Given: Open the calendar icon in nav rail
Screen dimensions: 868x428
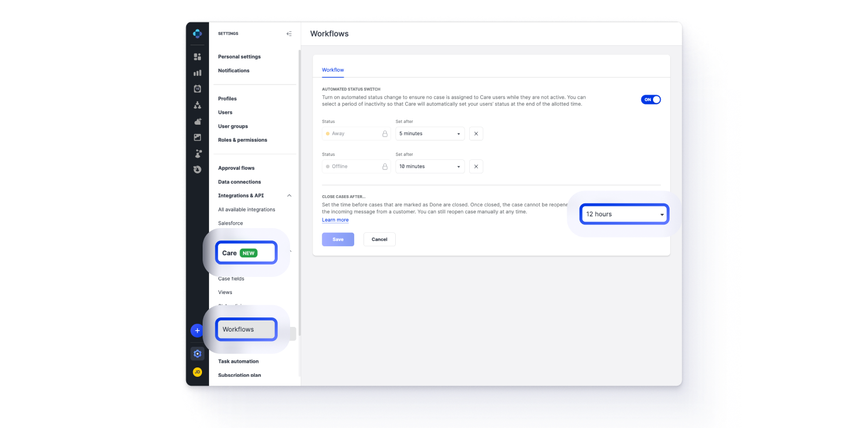Looking at the screenshot, I should 197,89.
